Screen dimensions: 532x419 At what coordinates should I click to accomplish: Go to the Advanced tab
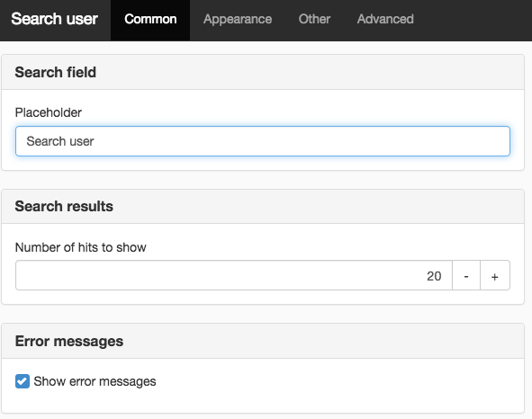click(385, 19)
